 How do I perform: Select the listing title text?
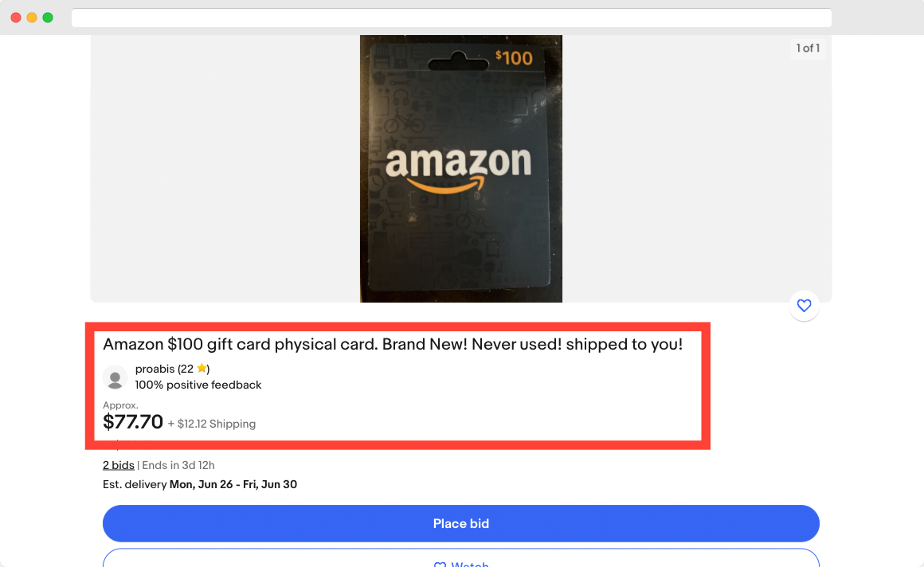click(x=393, y=344)
